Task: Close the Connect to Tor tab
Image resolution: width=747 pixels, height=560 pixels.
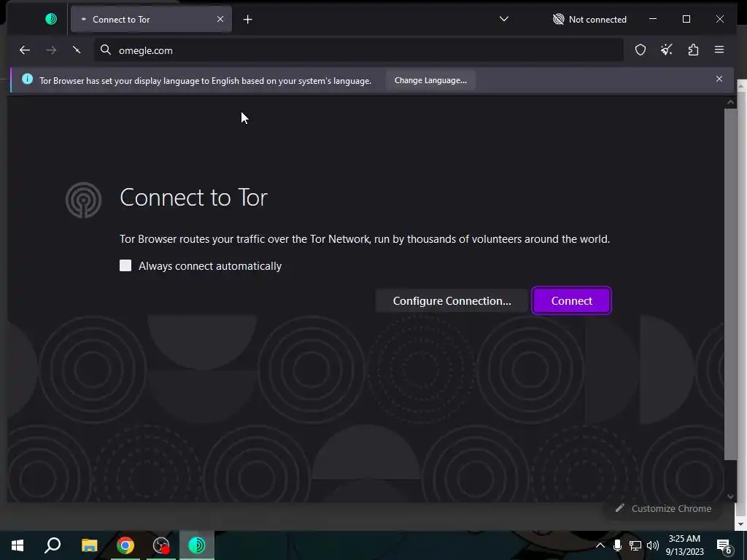Action: tap(220, 19)
